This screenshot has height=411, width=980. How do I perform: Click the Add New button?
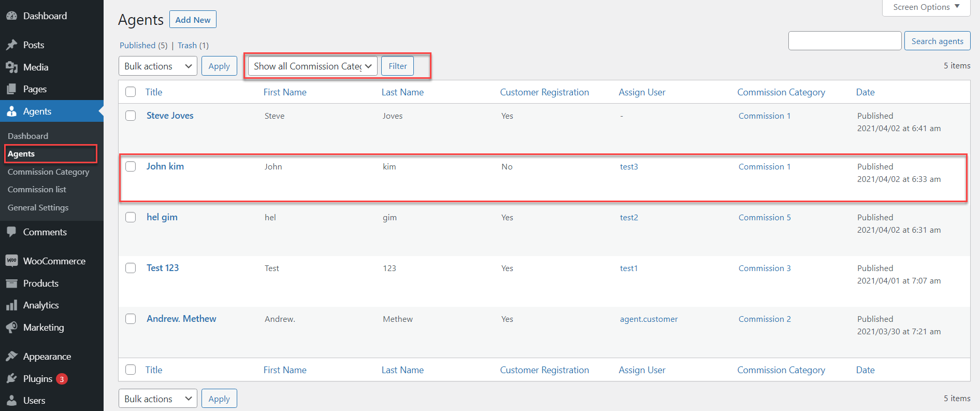click(x=193, y=20)
